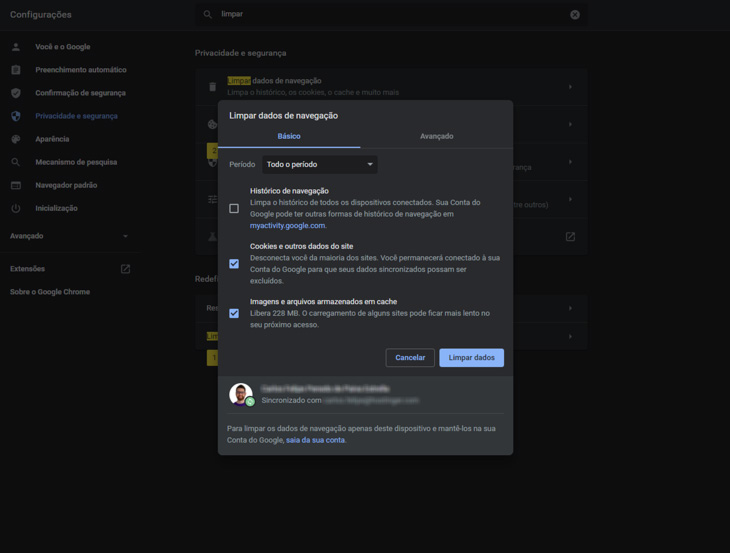Open the chevron of the last reset section row

point(570,336)
